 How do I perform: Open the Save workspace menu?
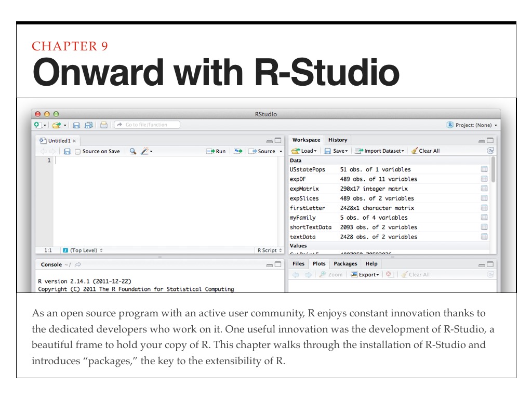click(336, 151)
